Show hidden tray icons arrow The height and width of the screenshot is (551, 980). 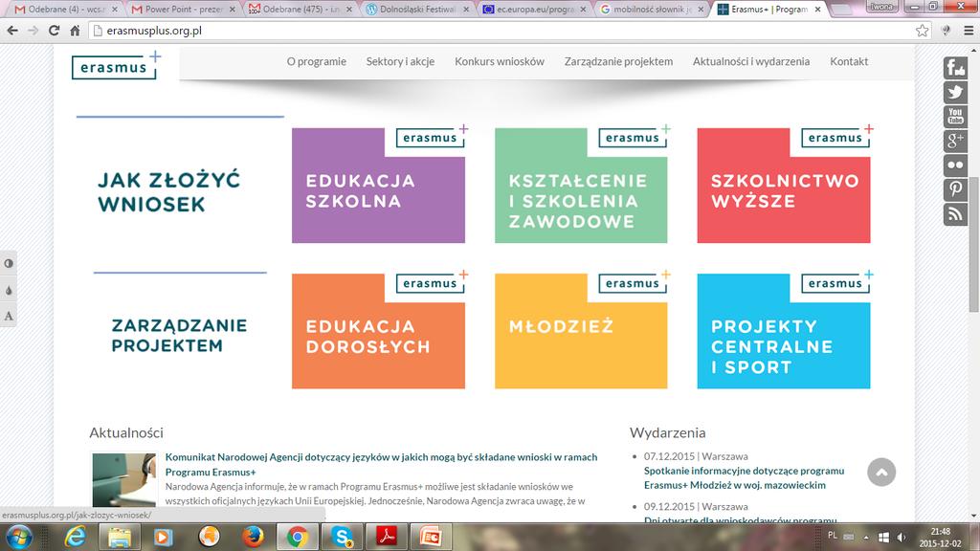pos(865,538)
